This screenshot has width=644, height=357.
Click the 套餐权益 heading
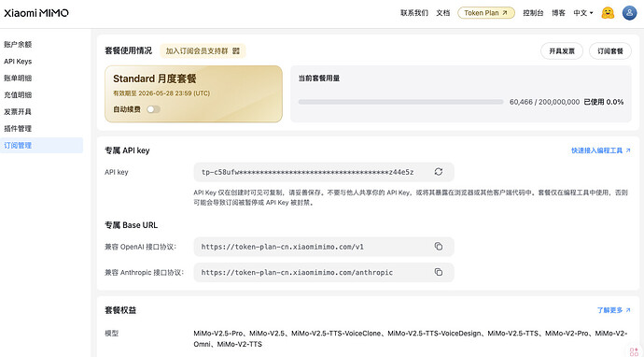point(120,310)
